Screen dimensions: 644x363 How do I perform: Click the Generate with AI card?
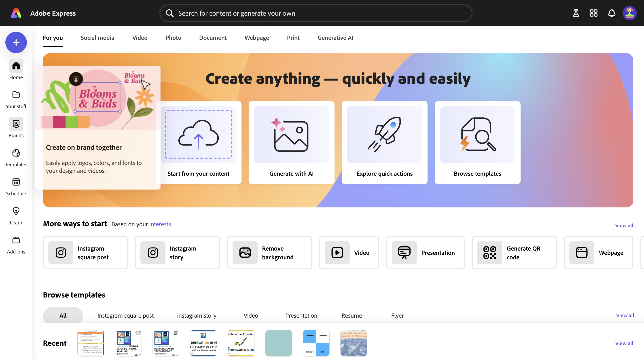point(291,143)
